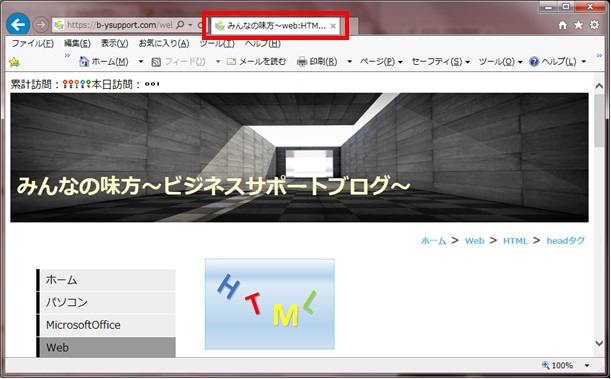This screenshot has width=611, height=379.
Task: Click the scrollbar down arrow
Action: coord(599,343)
